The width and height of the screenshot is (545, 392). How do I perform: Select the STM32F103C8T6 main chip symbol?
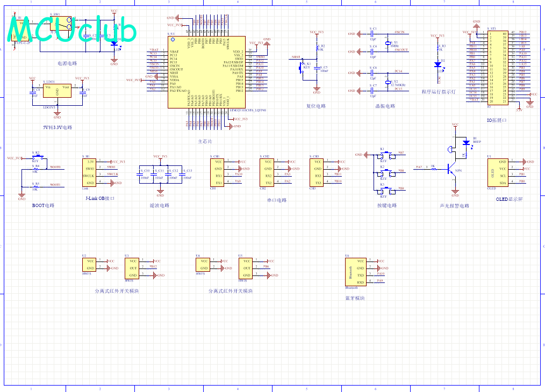[x=206, y=72]
